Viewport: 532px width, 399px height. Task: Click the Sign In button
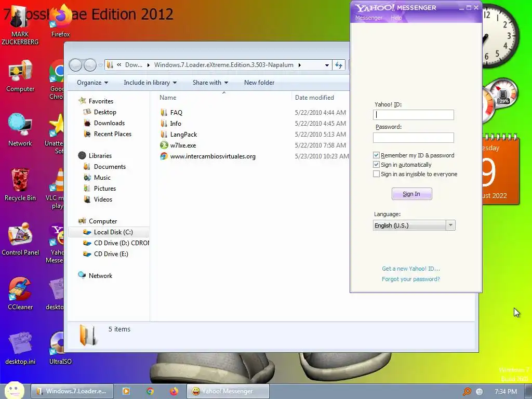click(411, 194)
